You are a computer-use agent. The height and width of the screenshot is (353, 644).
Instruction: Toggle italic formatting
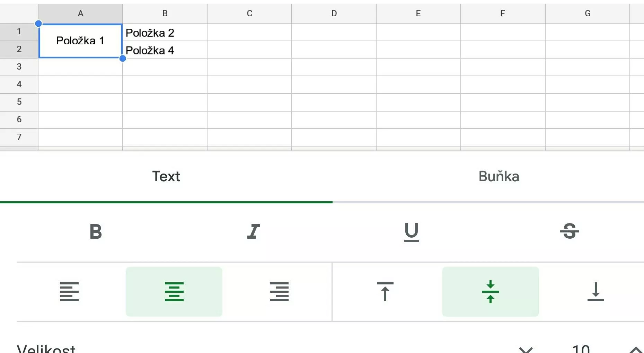point(254,231)
